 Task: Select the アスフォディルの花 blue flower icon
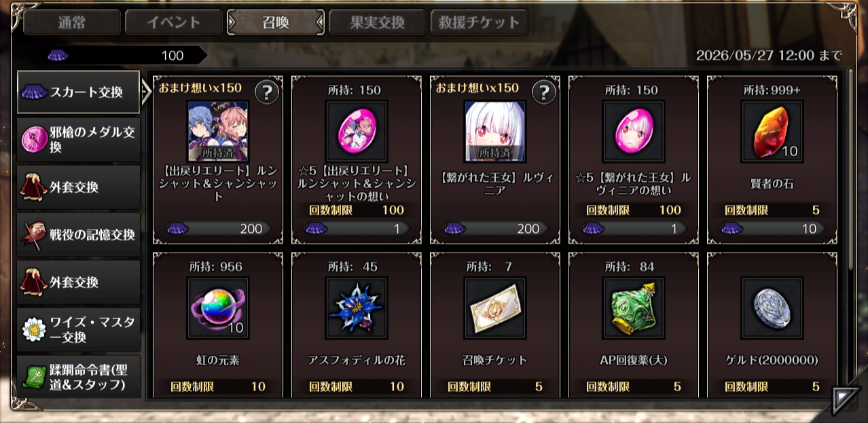pos(357,308)
